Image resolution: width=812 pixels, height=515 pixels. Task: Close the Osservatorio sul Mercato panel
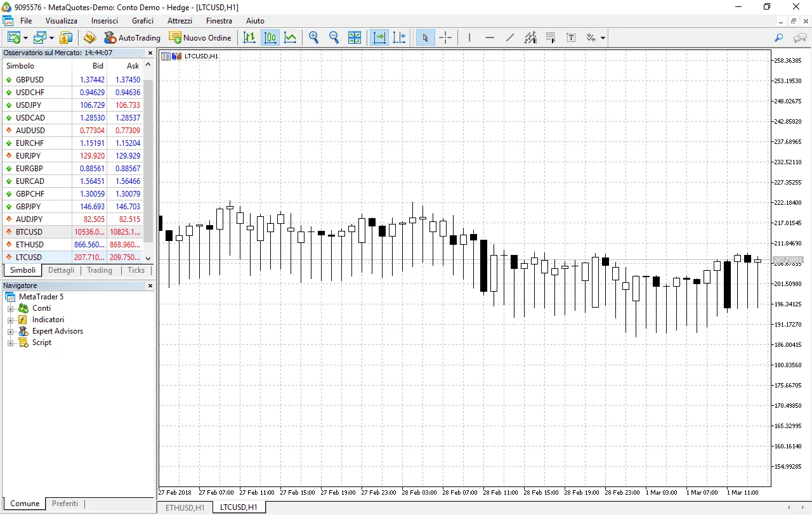click(150, 53)
